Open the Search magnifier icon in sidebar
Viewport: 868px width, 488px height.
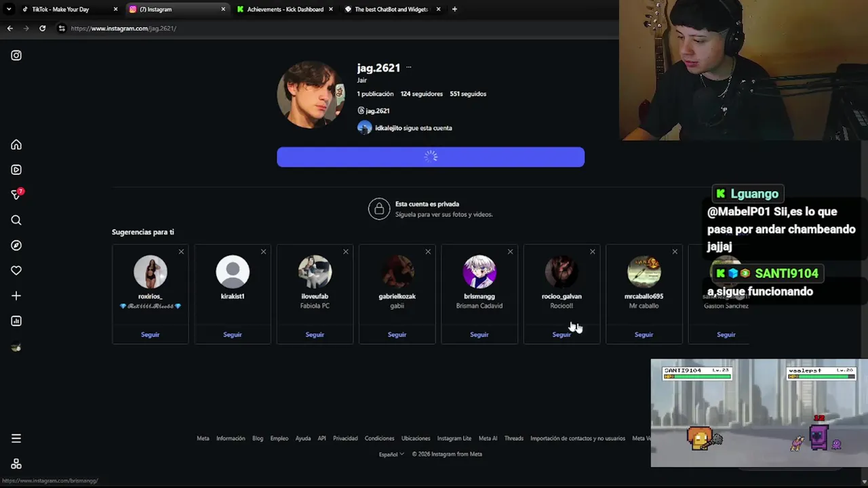(16, 220)
